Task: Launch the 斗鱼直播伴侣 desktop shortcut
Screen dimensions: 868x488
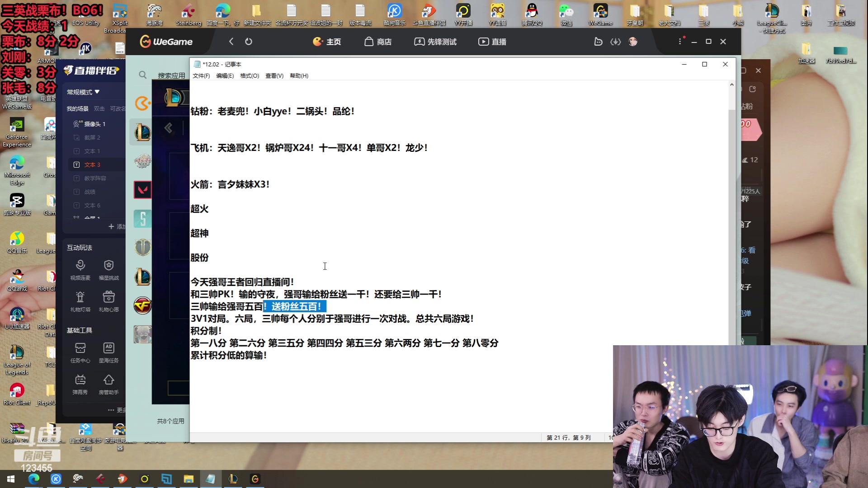Action: tap(428, 11)
